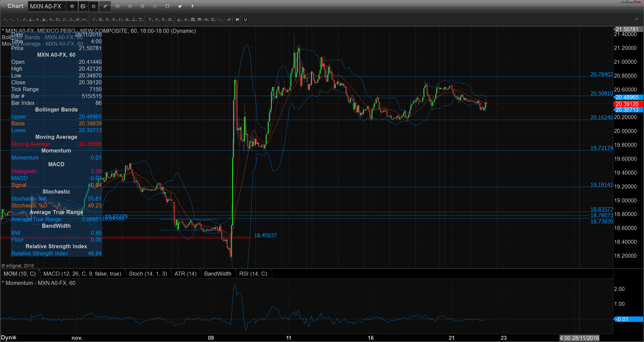Click the 19.72174 horizontal level label
644x342 pixels.
(602, 148)
